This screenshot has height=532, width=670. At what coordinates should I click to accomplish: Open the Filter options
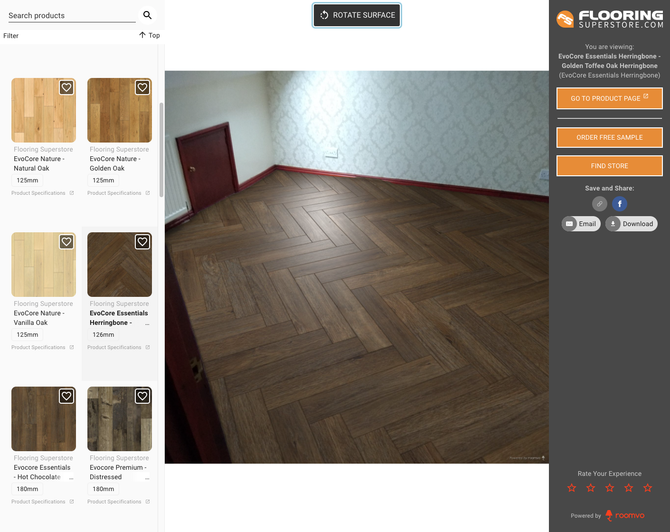[x=11, y=35]
